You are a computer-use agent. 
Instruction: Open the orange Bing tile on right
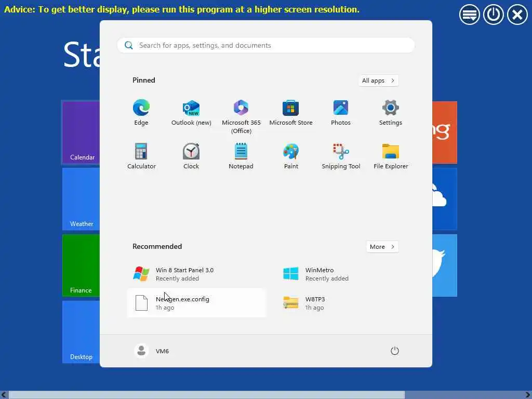pos(445,132)
